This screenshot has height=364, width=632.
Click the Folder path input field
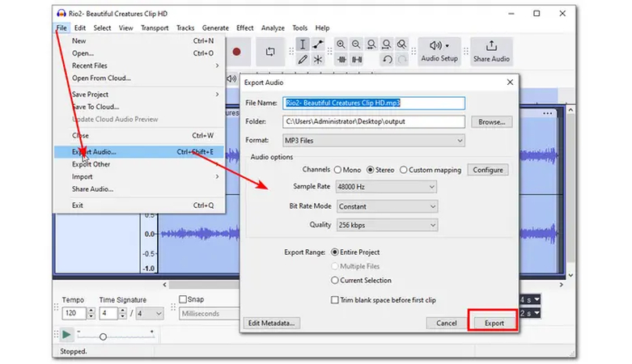(x=374, y=121)
